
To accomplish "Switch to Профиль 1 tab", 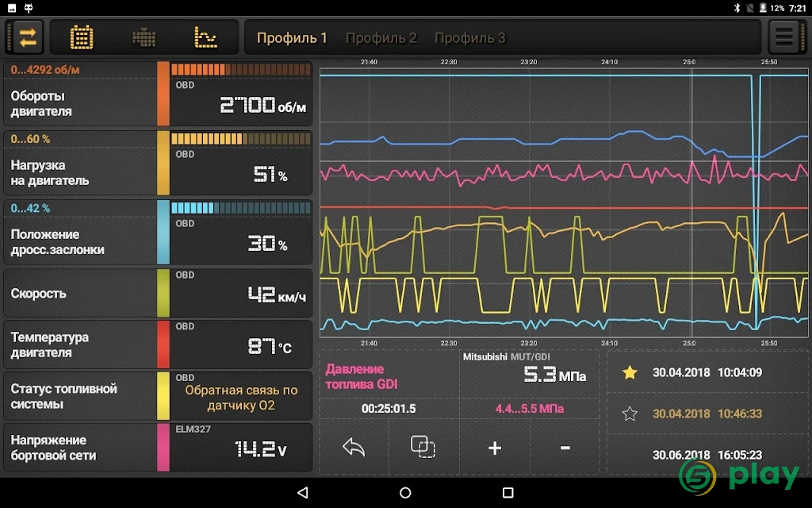I will [292, 38].
